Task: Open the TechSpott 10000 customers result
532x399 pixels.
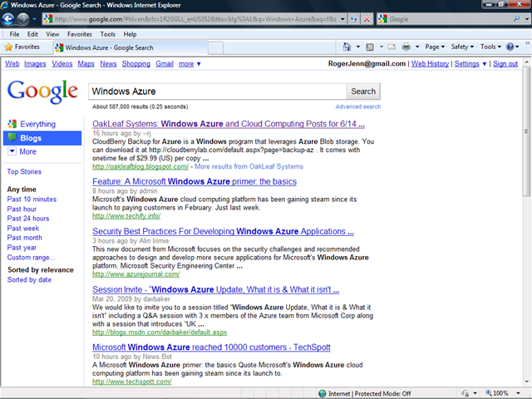Action: (211, 347)
